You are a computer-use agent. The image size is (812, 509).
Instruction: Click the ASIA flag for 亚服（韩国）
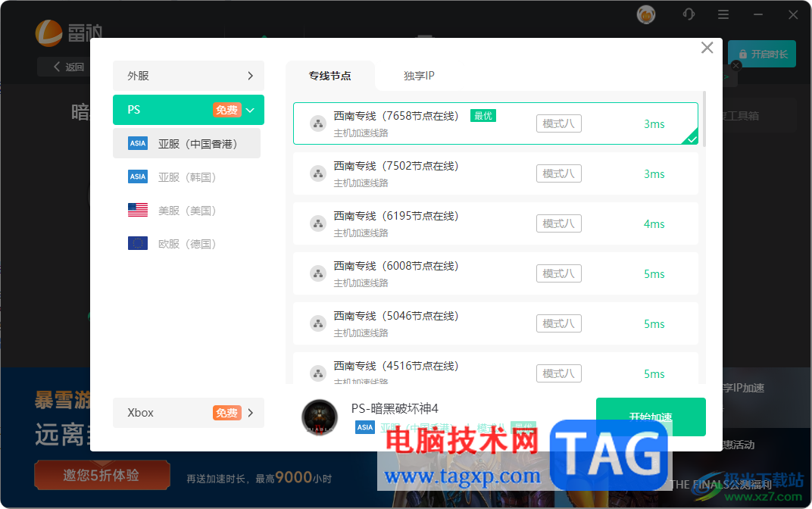click(x=138, y=176)
